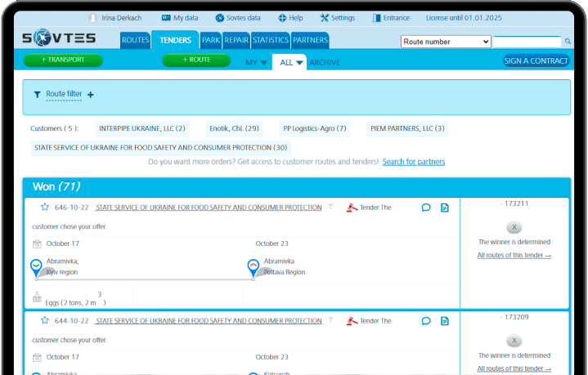
Task: Click the + TRANSPORT button
Action: (x=63, y=60)
